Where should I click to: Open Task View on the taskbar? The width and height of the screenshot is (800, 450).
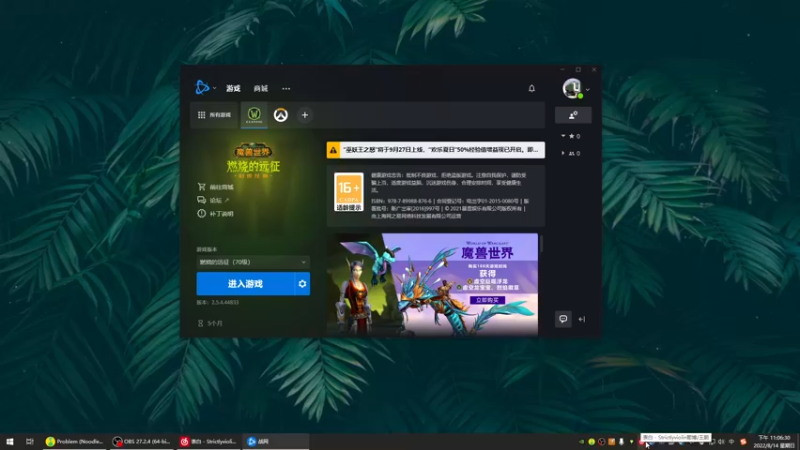(x=30, y=441)
